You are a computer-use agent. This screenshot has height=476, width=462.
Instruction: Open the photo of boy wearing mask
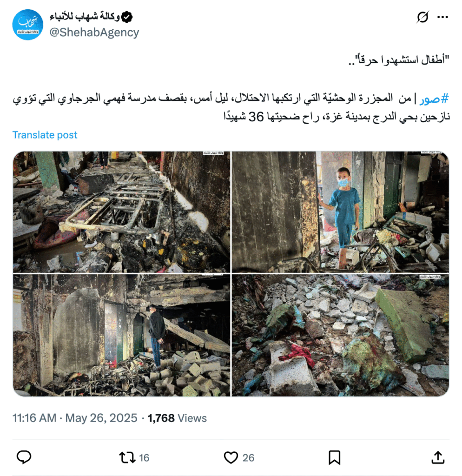point(340,212)
